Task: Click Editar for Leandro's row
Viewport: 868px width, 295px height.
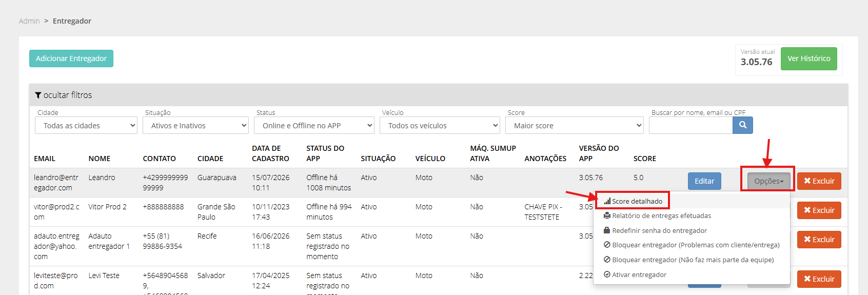Action: [x=704, y=181]
